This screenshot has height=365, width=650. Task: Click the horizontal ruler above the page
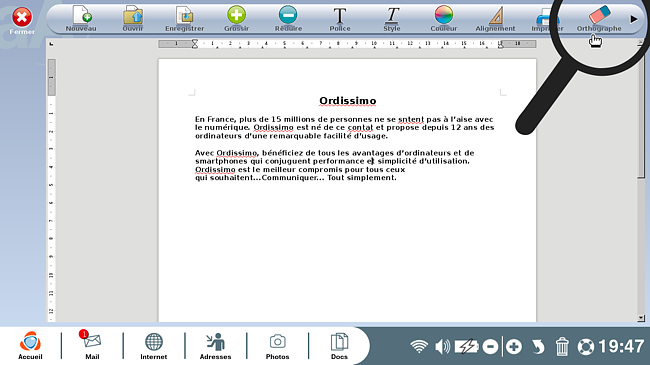(347, 44)
